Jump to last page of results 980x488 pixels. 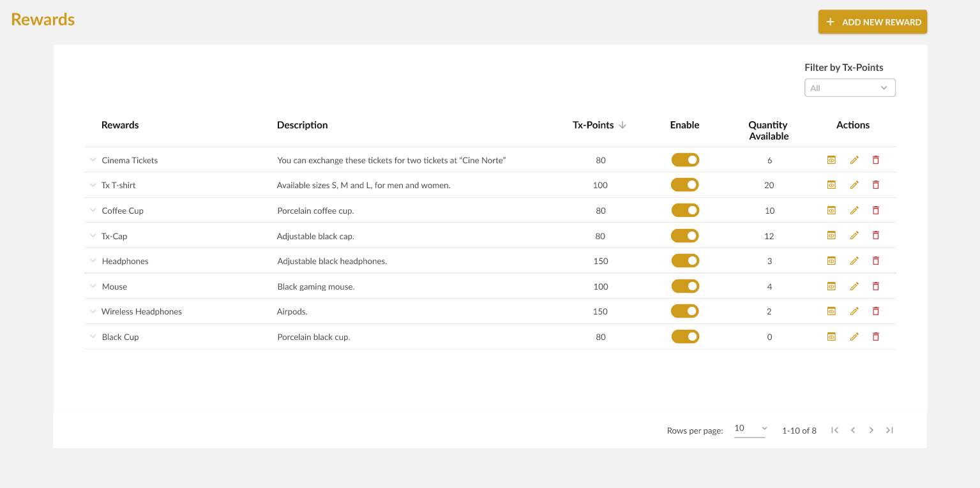(x=889, y=431)
